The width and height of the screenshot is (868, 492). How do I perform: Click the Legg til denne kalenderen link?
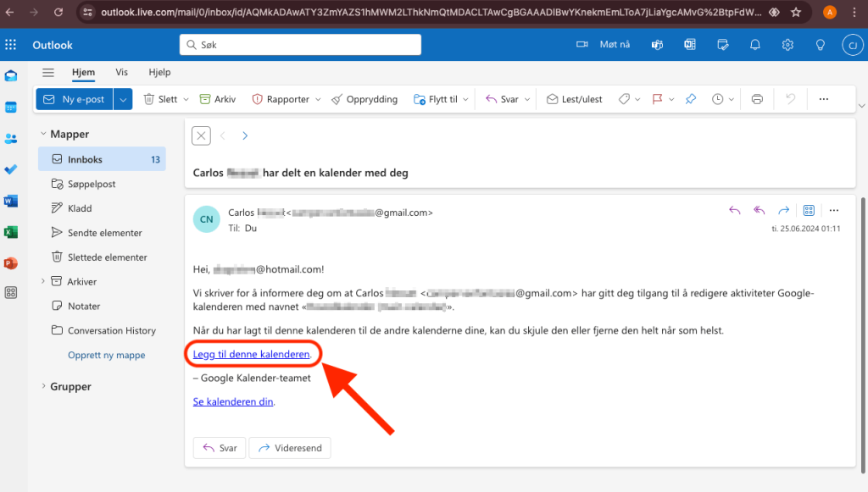[x=251, y=353]
